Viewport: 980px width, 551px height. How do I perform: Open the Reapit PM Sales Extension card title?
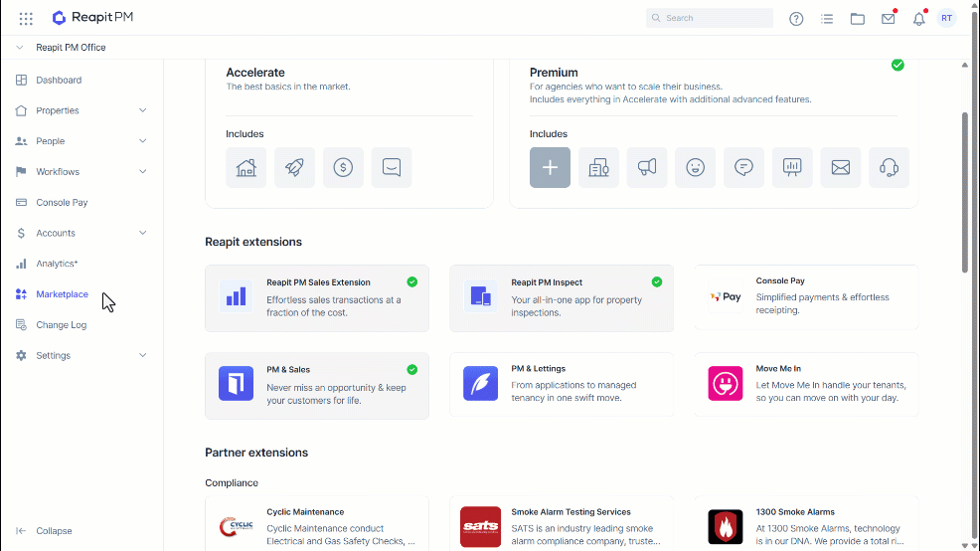pos(318,282)
